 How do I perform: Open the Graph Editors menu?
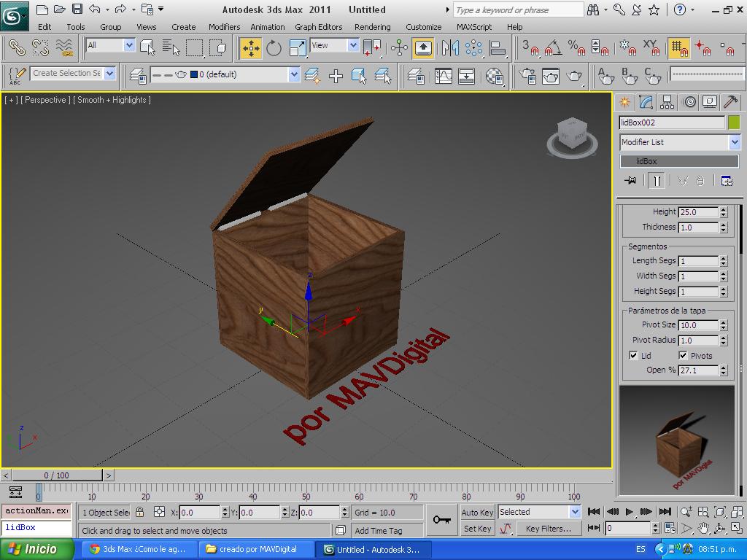coord(318,27)
